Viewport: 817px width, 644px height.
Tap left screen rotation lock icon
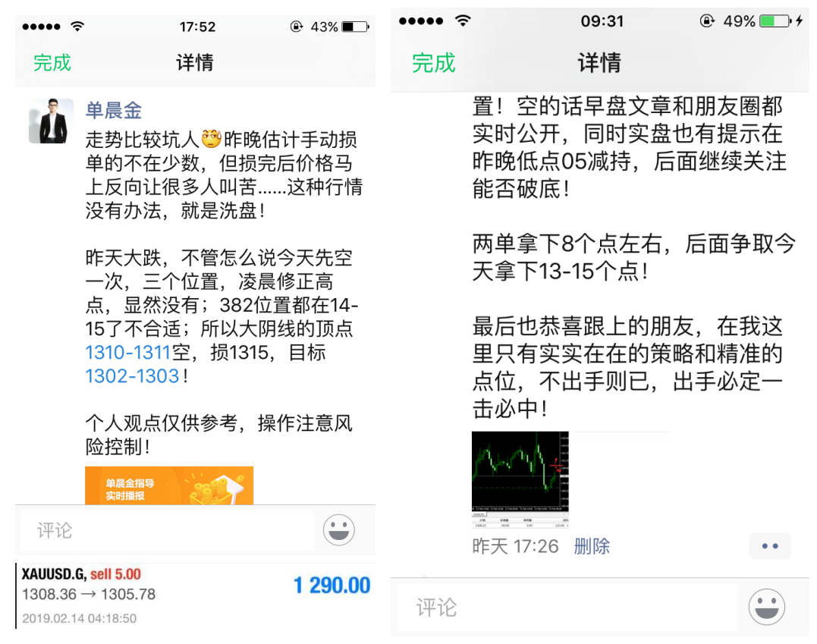[297, 26]
